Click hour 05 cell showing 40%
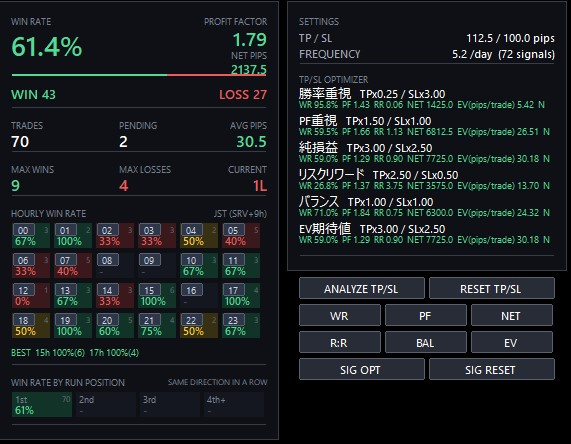Screen dimensions: 571x444 pyautogui.click(x=241, y=236)
